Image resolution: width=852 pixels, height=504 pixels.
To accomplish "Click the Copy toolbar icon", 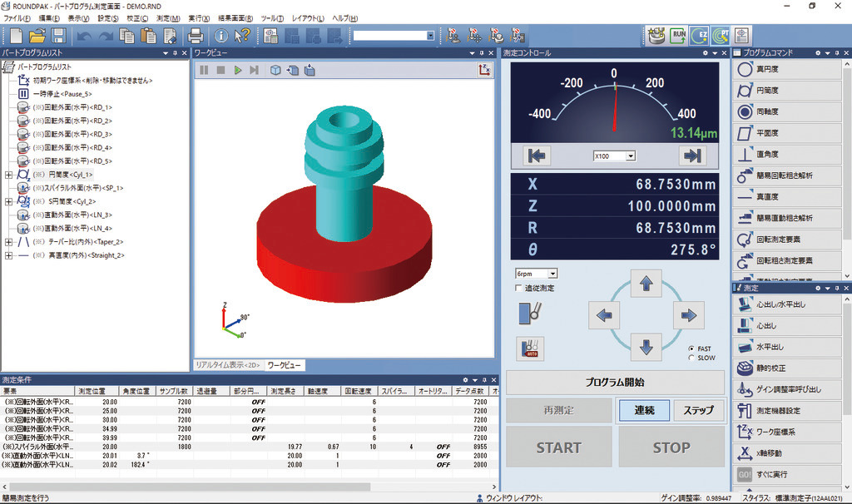I will coord(126,36).
